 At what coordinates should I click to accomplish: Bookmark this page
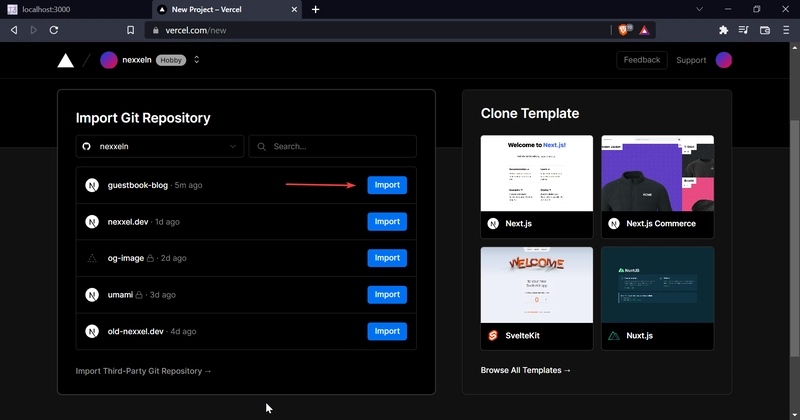pyautogui.click(x=131, y=30)
